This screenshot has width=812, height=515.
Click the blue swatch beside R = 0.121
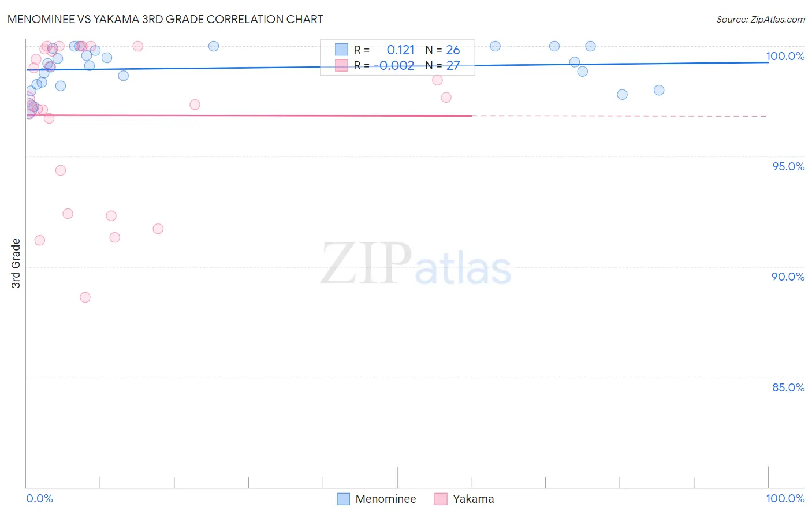[x=342, y=50]
